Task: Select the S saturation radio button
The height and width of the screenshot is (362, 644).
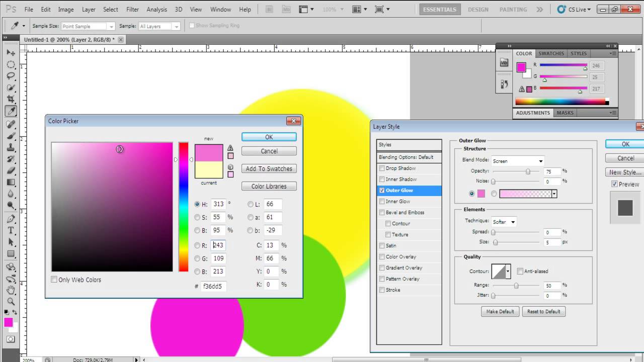Action: (197, 217)
